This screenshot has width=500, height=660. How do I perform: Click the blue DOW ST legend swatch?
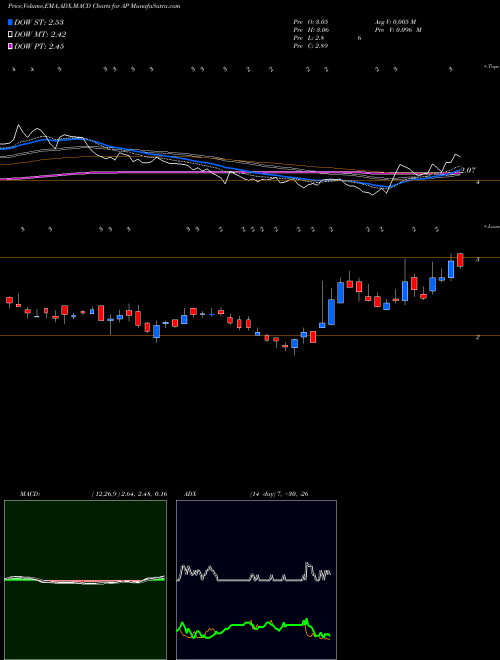[x=10, y=22]
